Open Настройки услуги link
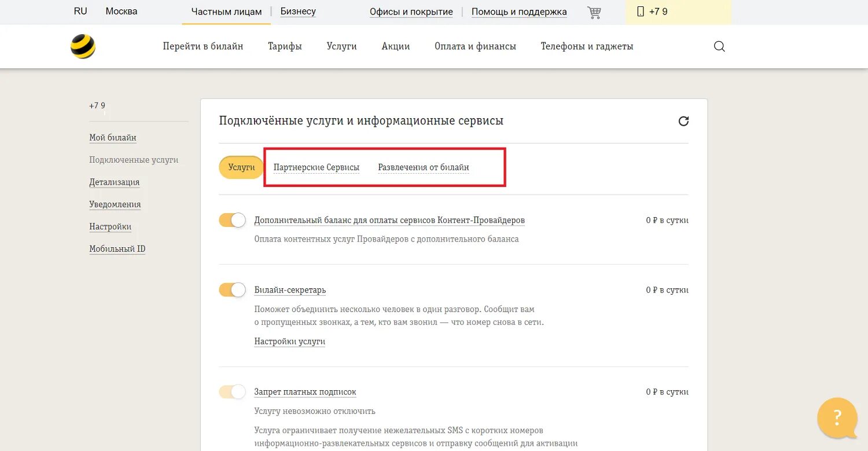The height and width of the screenshot is (451, 868). coord(290,342)
